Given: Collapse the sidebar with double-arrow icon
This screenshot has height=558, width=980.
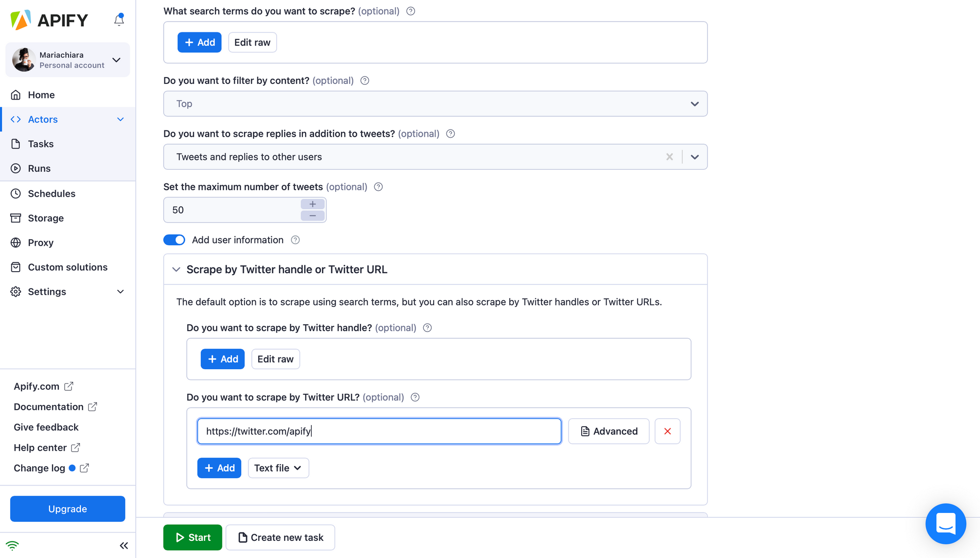Looking at the screenshot, I should 124,545.
